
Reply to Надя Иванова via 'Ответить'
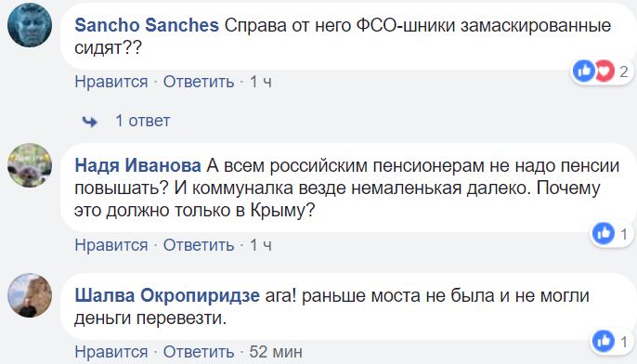pyautogui.click(x=199, y=245)
